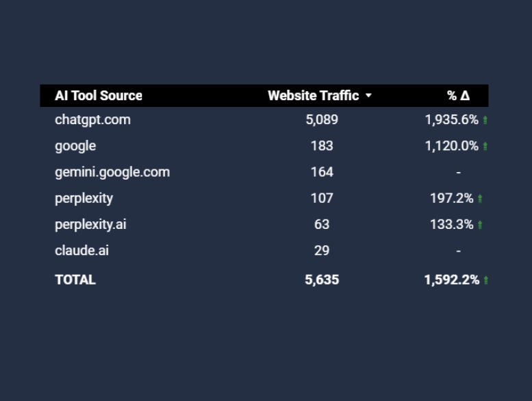Click the % Δ column header
Viewport: 532px width, 401px height.
point(458,96)
